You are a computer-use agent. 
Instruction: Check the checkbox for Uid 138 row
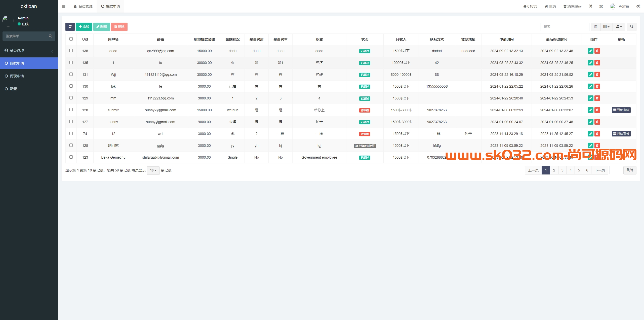71,51
